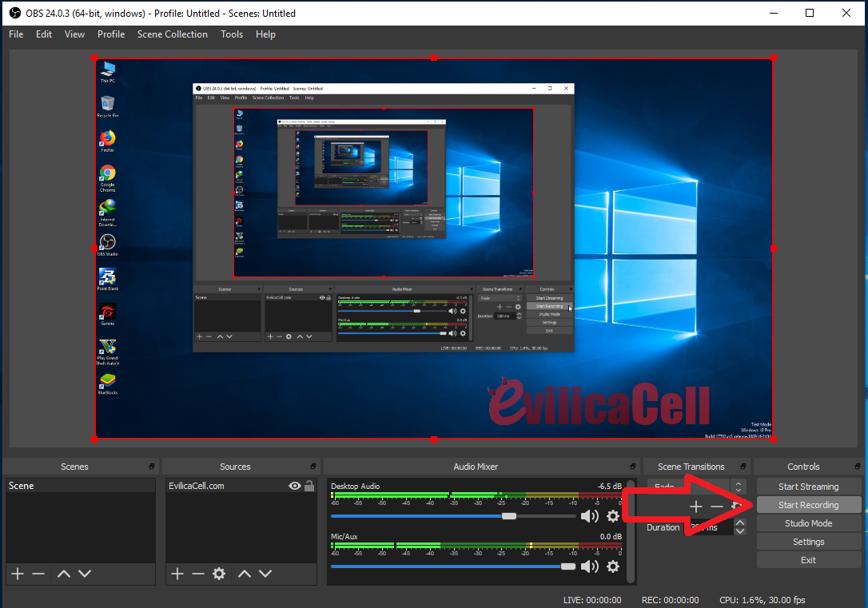Viewport: 868px width, 608px height.
Task: Adjust the Mic/Aux volume slider
Action: point(569,566)
